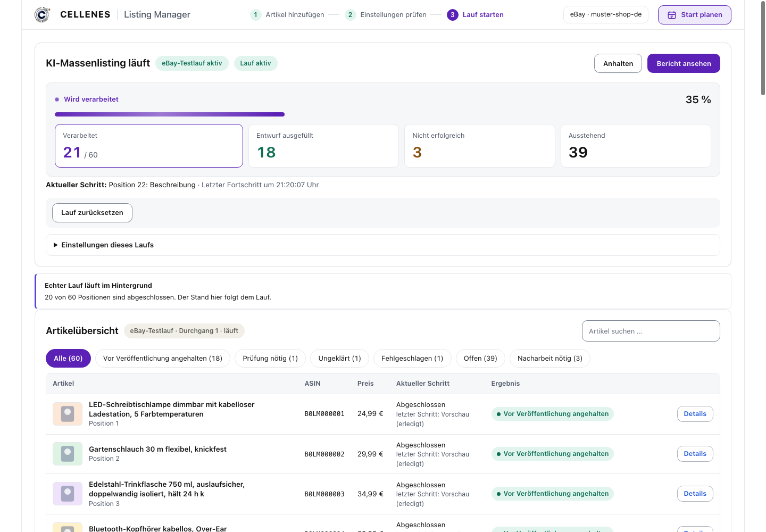The image size is (766, 532).
Task: Click the Start planen button
Action: [694, 15]
